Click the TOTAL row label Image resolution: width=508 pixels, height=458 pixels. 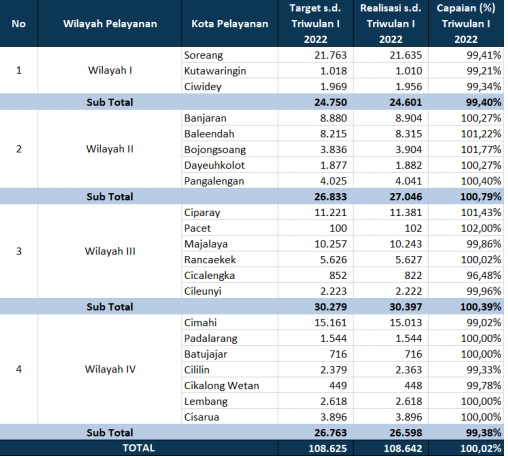139,448
